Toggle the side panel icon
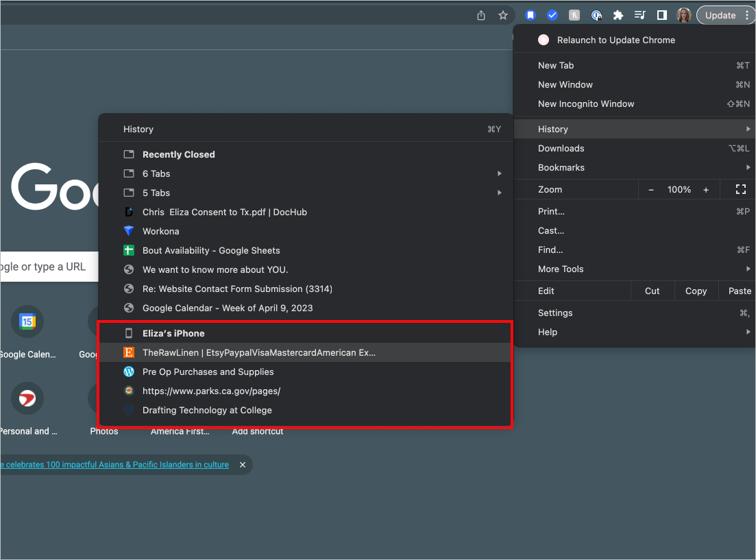The width and height of the screenshot is (756, 560). [662, 16]
